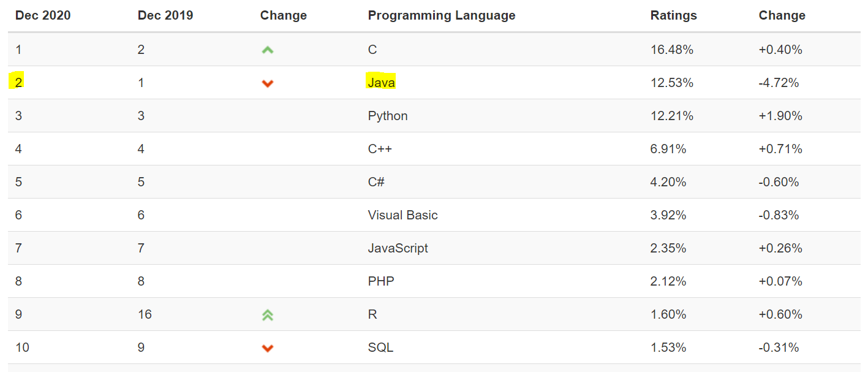
Task: Click the C# language name
Action: pyautogui.click(x=377, y=182)
